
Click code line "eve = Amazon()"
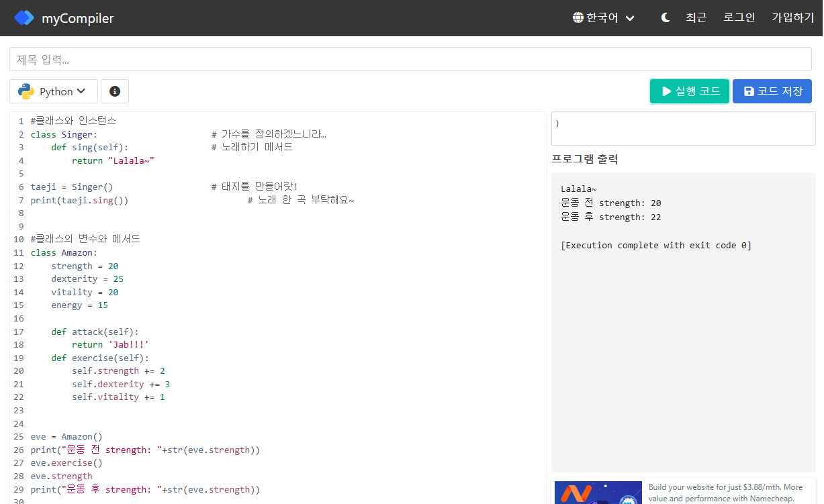pos(66,436)
